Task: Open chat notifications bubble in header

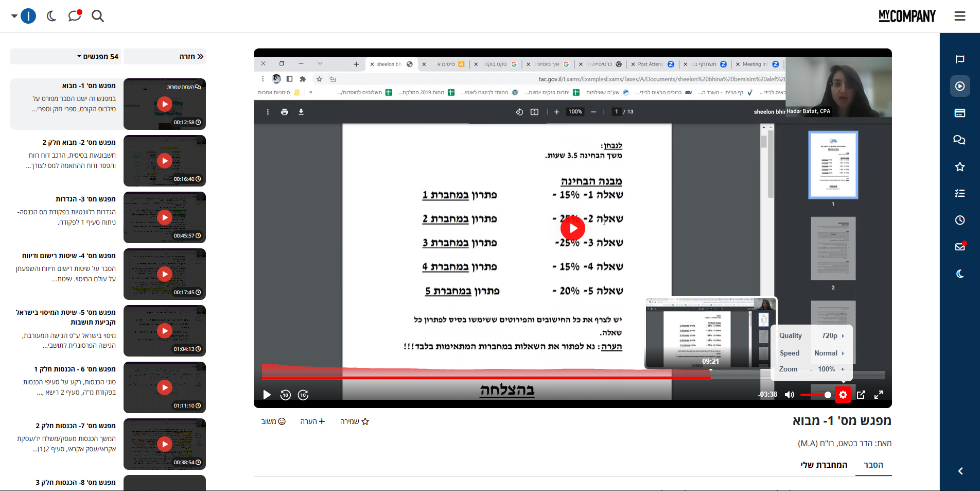Action: 75,16
